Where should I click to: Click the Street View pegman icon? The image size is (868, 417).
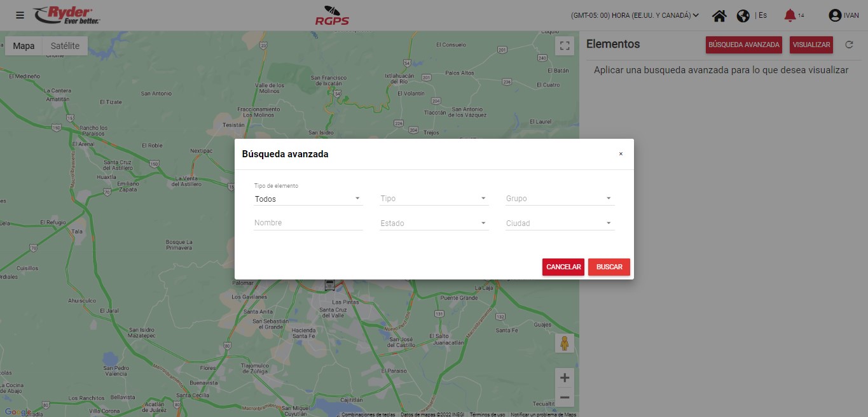(x=564, y=343)
